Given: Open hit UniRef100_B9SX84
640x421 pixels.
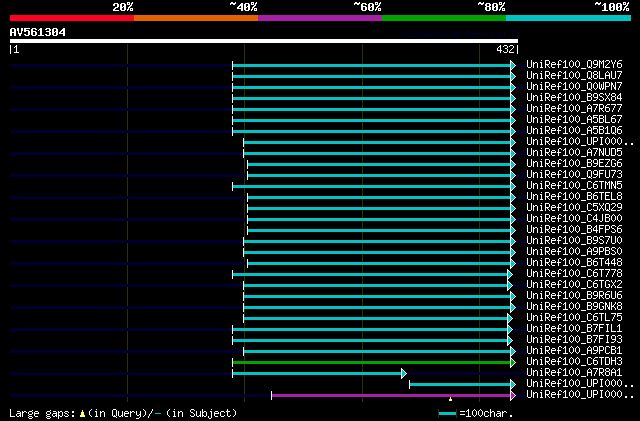Looking at the screenshot, I should [x=574, y=98].
